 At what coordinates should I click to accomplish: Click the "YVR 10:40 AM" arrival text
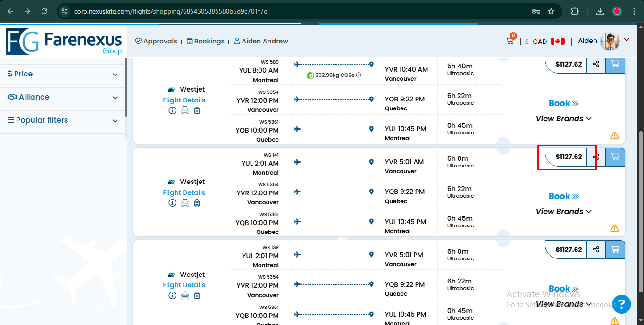(x=406, y=69)
